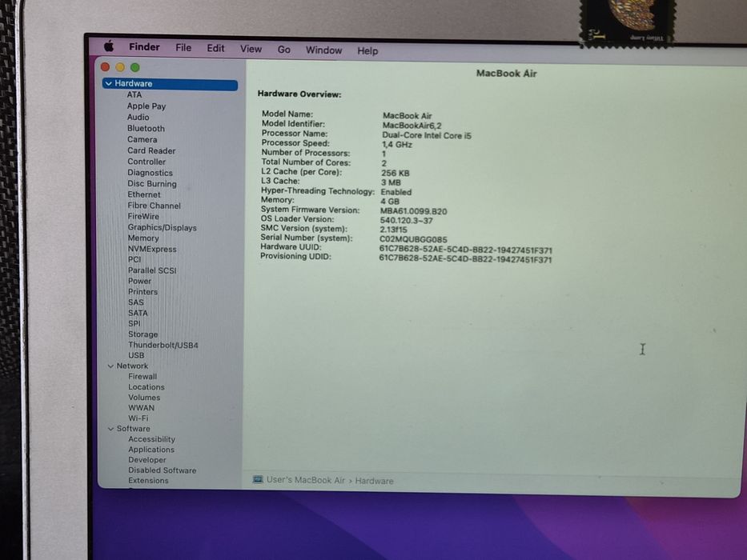
Task: Select Locations under Network
Action: pos(147,387)
